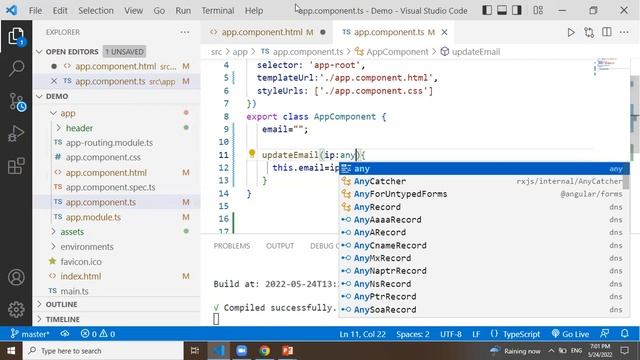The height and width of the screenshot is (360, 640).
Task: Switch to the Output panel tab
Action: click(280, 246)
